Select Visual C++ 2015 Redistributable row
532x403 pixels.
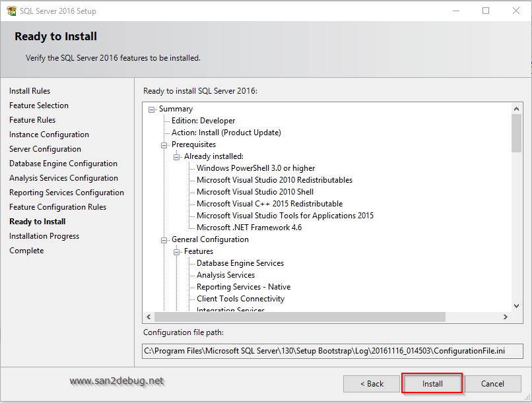point(270,204)
